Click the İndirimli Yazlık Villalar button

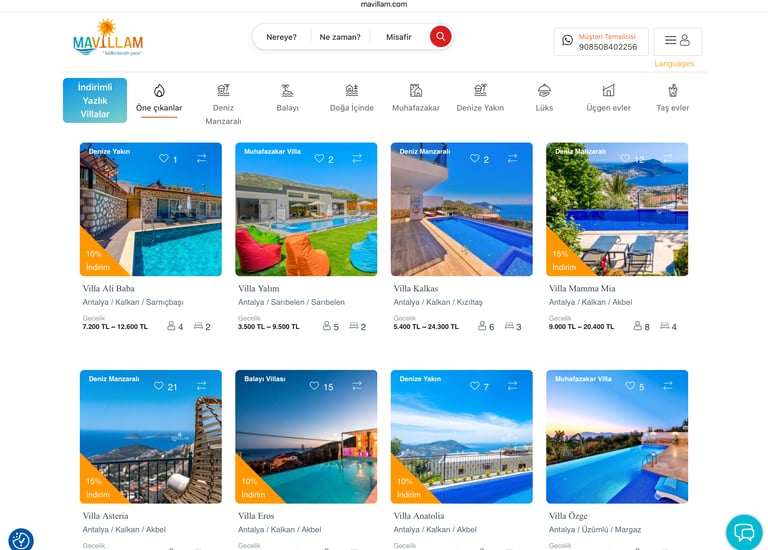(x=95, y=100)
